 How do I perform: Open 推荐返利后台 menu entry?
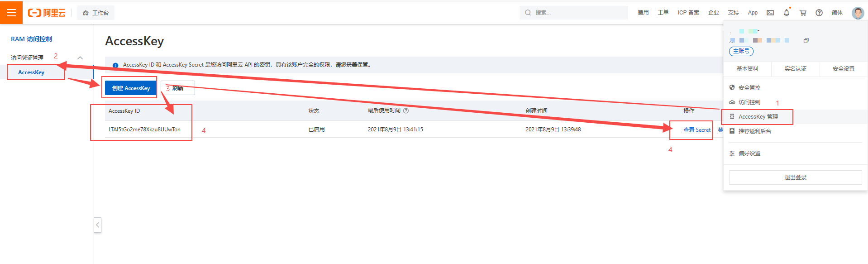(755, 131)
